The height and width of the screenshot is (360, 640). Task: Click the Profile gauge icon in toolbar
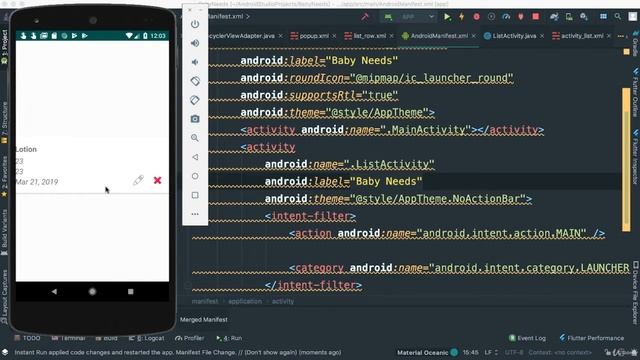(506, 17)
